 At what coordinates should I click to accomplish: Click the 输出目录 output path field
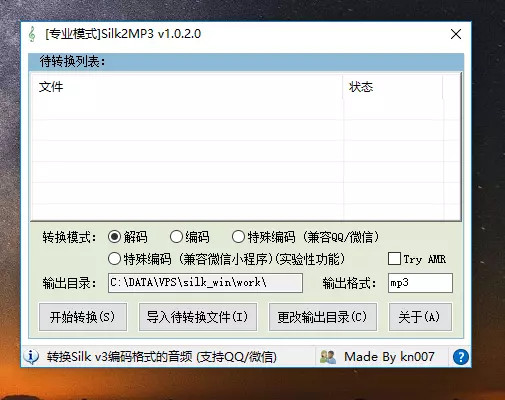[205, 283]
